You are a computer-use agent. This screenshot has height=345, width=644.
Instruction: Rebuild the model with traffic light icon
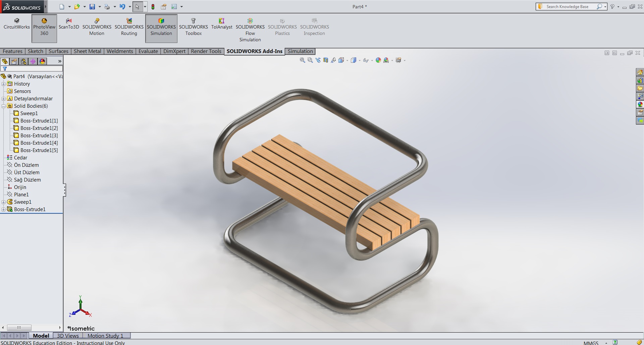[153, 7]
